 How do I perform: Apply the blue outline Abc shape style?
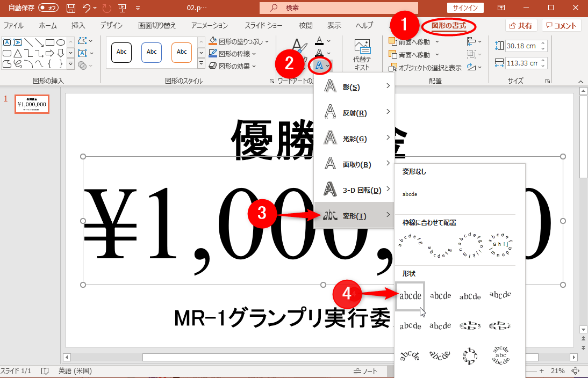point(152,53)
